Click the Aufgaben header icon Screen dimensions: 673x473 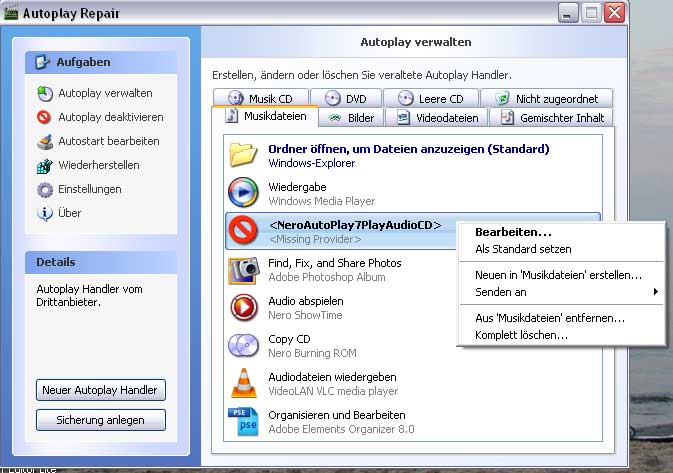43,62
